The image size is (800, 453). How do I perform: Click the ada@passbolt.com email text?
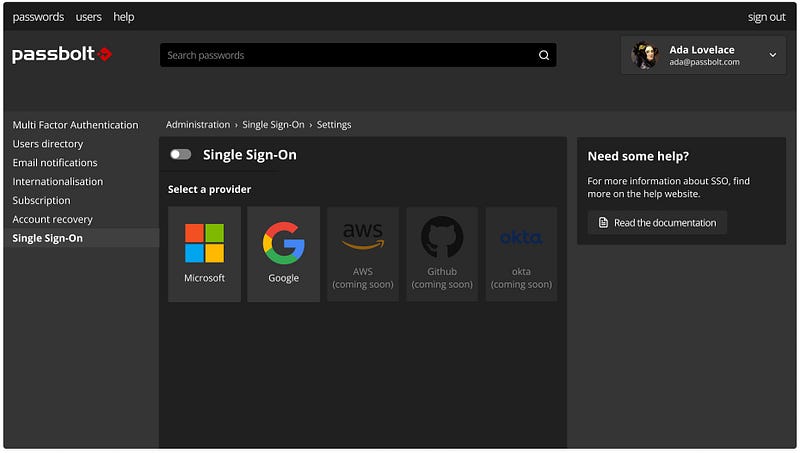(x=705, y=62)
